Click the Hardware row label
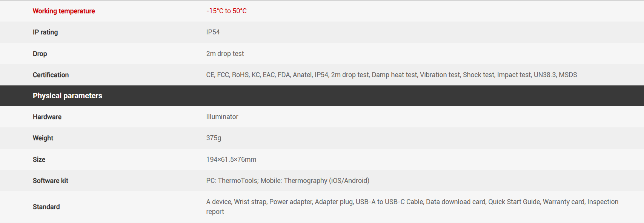This screenshot has width=644, height=223. point(47,117)
